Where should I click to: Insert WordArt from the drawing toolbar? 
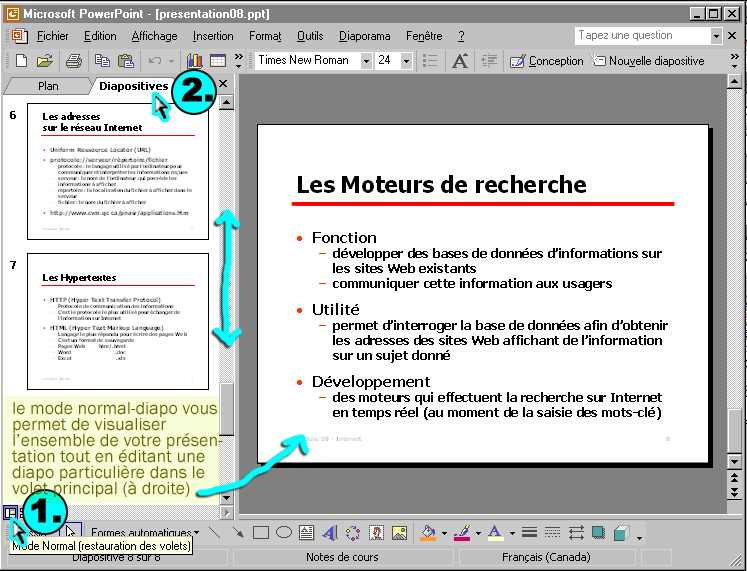[x=330, y=532]
